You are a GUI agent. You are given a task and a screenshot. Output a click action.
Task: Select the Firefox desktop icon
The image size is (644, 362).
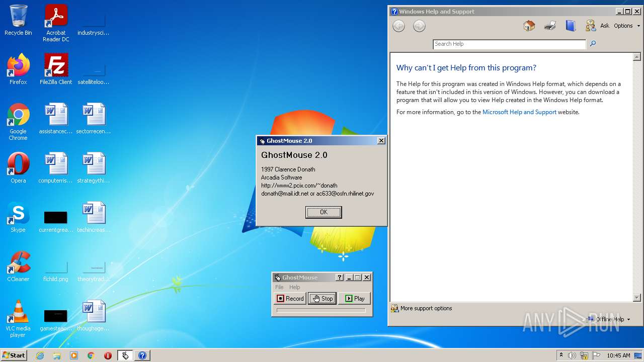click(18, 69)
